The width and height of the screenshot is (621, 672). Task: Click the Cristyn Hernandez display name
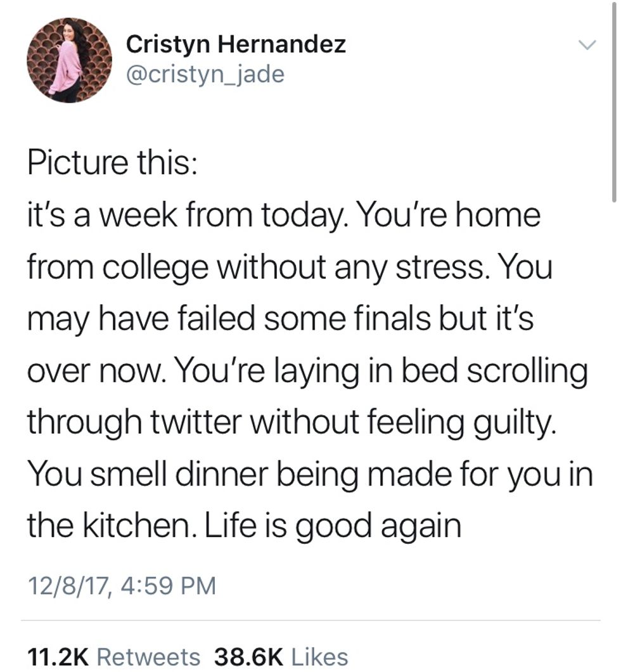[x=236, y=44]
